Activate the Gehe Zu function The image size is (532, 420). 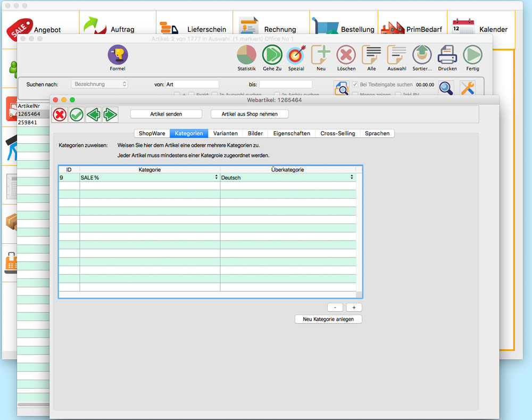272,54
